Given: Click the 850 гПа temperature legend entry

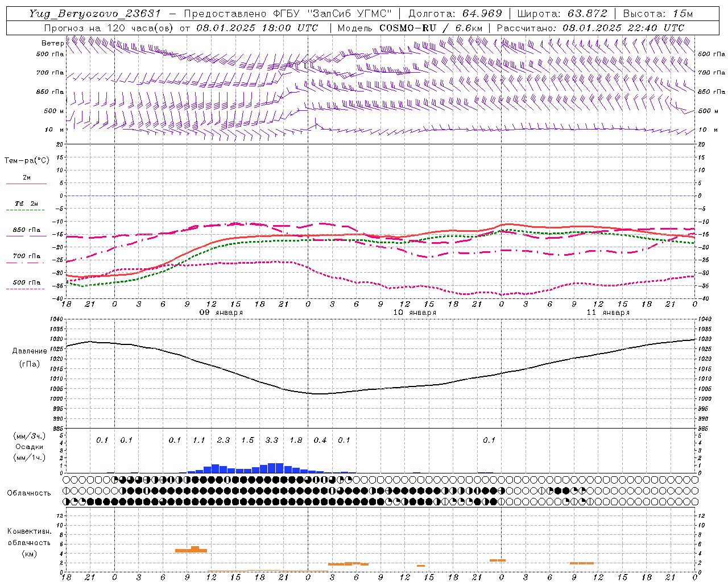Looking at the screenshot, I should pyautogui.click(x=26, y=230).
